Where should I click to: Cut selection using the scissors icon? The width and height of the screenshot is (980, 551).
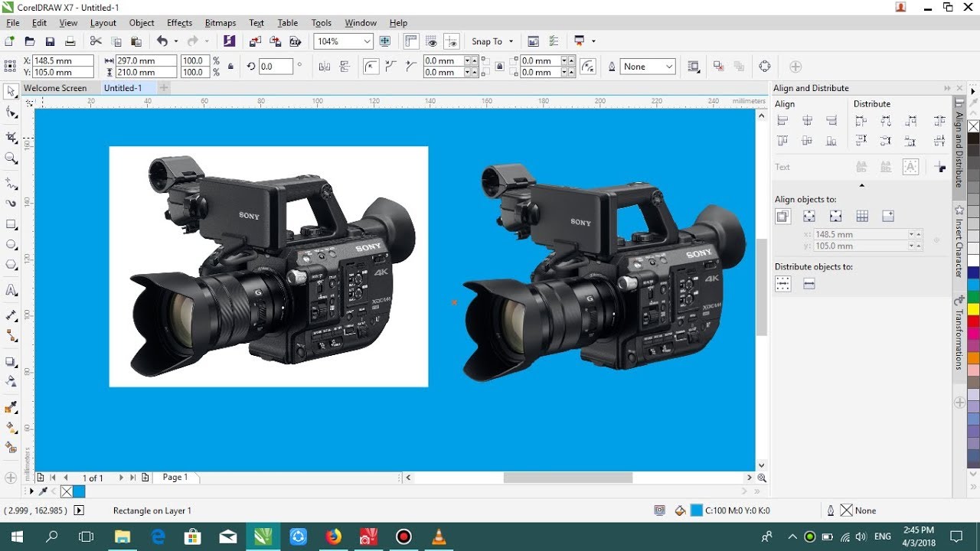(x=96, y=41)
